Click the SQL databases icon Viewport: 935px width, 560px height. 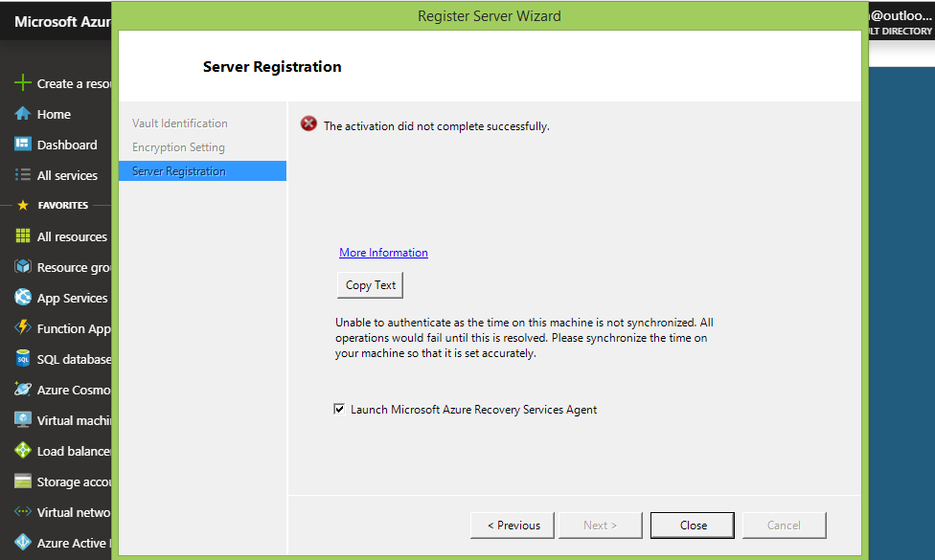point(23,358)
